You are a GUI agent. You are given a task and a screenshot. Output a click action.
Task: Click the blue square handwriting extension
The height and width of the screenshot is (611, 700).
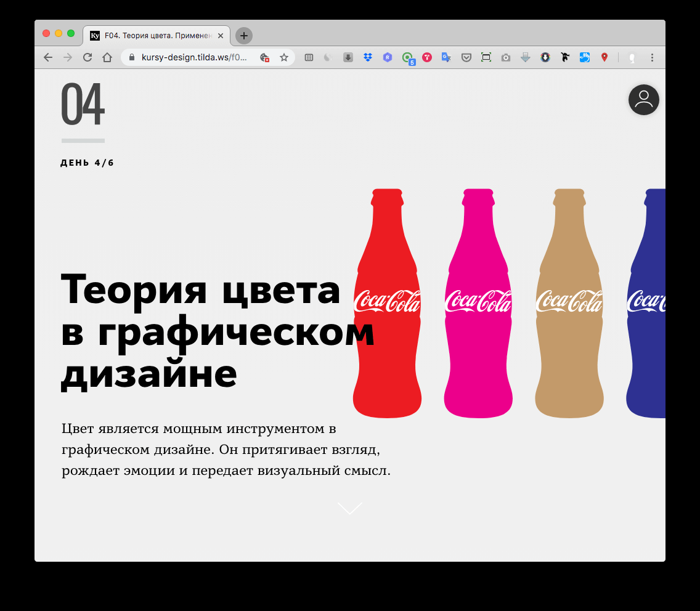(x=585, y=57)
